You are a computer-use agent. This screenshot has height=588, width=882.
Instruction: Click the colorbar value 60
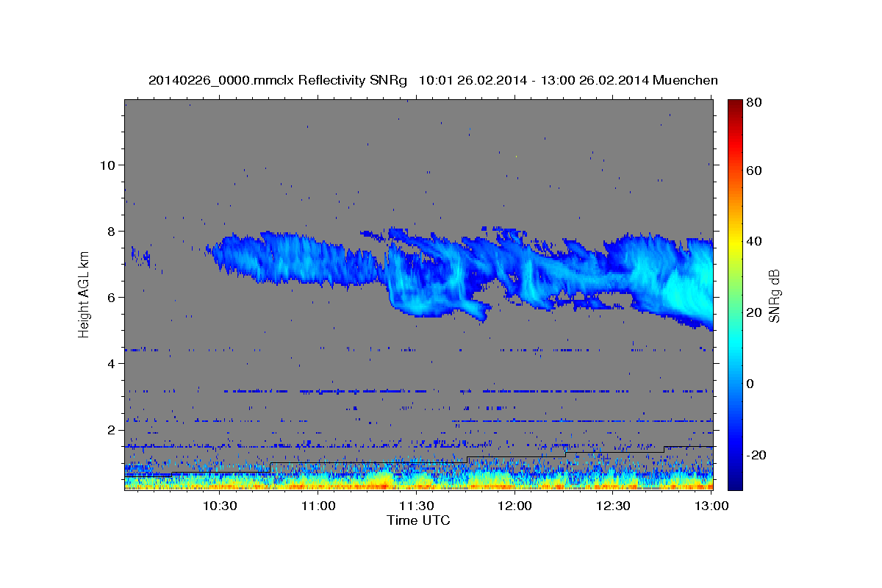coord(753,171)
